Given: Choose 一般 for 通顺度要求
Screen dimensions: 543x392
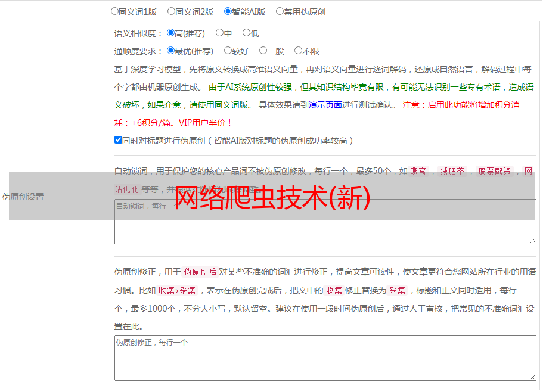Looking at the screenshot, I should (x=263, y=51).
